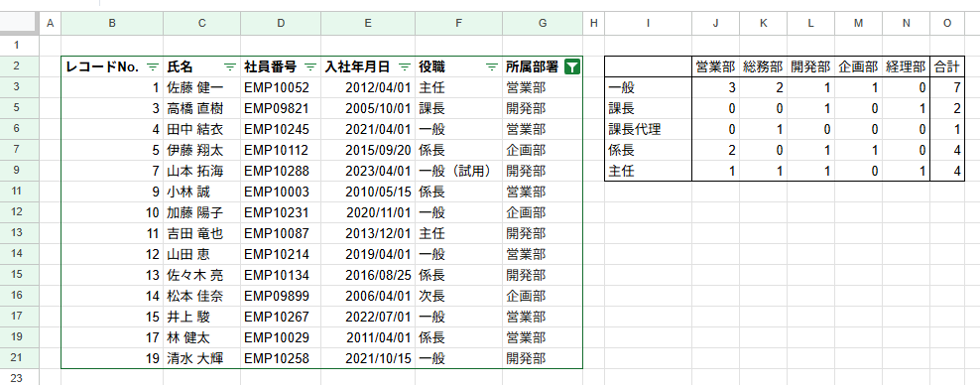
Task: Open filter dropdown for 入社年月日 column
Action: point(405,66)
